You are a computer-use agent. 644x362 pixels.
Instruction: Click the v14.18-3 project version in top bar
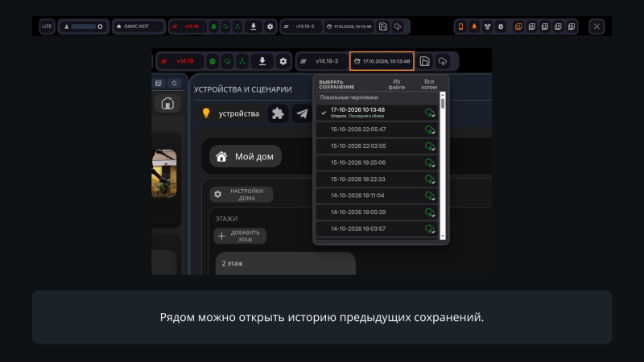click(301, 27)
